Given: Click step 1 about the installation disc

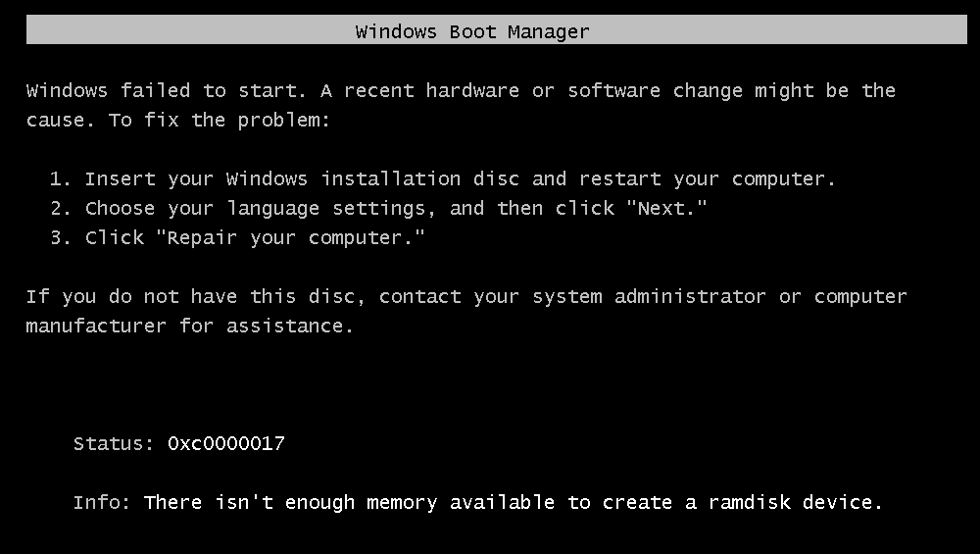Looking at the screenshot, I should (443, 179).
